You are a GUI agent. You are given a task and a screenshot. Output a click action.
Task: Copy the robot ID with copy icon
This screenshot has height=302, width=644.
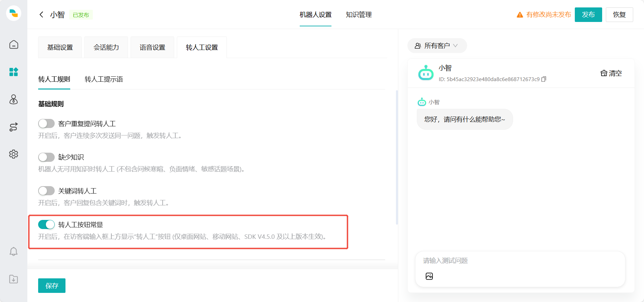[543, 79]
